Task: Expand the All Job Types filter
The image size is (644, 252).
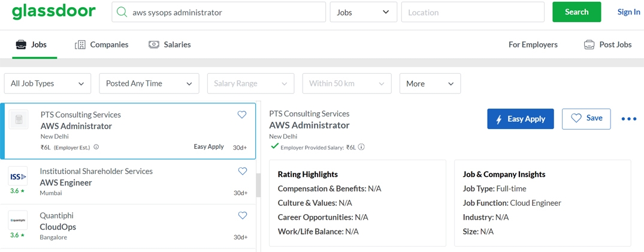Action: pyautogui.click(x=48, y=83)
